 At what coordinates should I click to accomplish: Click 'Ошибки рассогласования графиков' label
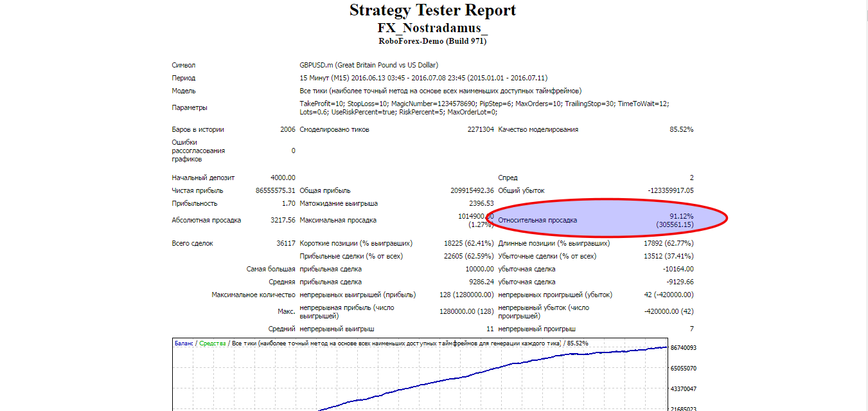pyautogui.click(x=198, y=151)
